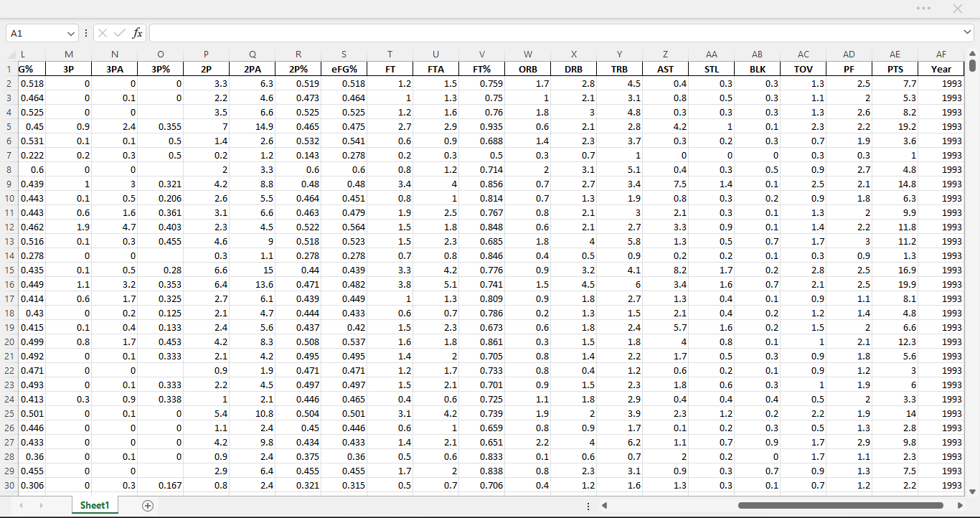Select the eFG% header cell
This screenshot has width=980, height=518.
[344, 69]
